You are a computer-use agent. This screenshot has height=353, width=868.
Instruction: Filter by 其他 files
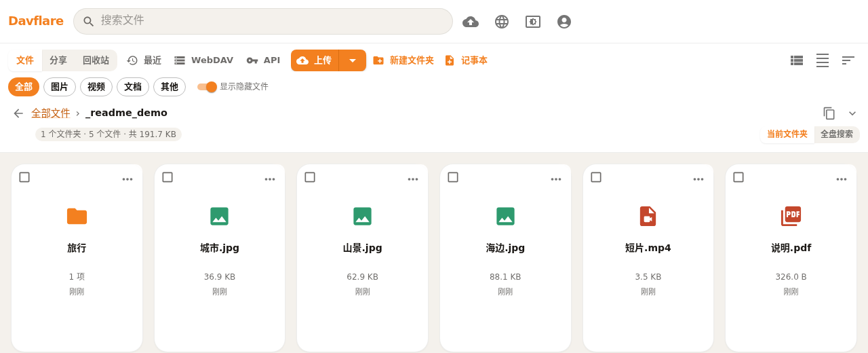click(170, 87)
